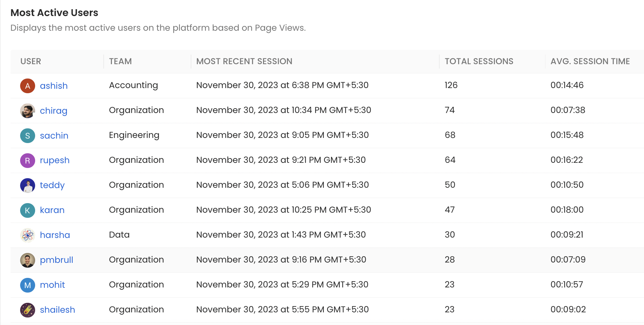Open the sachin user link
The height and width of the screenshot is (325, 644).
pyautogui.click(x=54, y=136)
